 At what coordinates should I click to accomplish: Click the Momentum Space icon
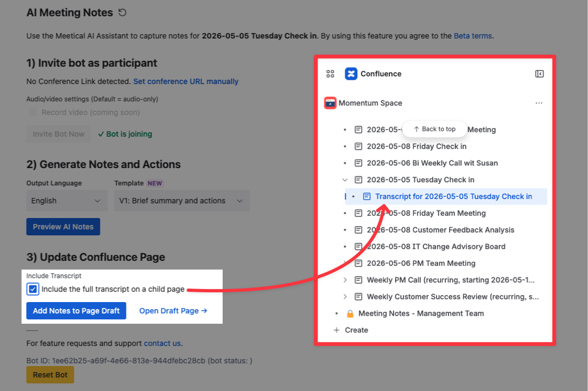click(330, 103)
